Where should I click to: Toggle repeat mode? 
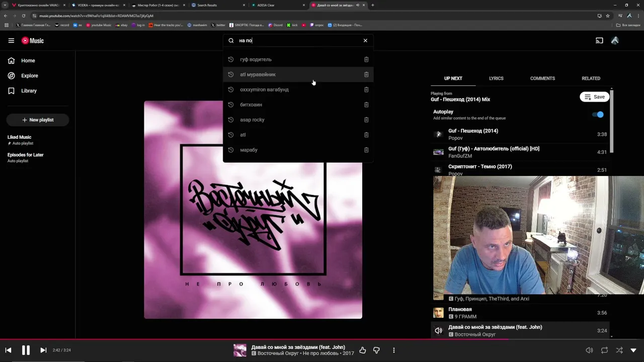[x=604, y=350]
